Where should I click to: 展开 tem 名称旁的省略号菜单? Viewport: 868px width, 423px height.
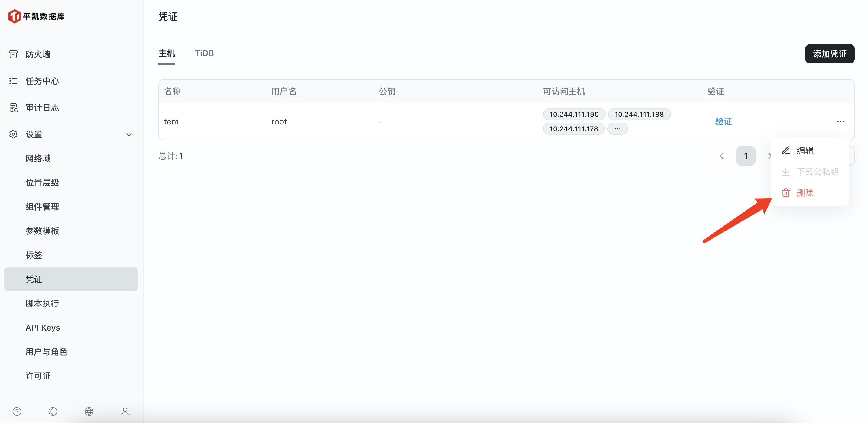(x=840, y=121)
